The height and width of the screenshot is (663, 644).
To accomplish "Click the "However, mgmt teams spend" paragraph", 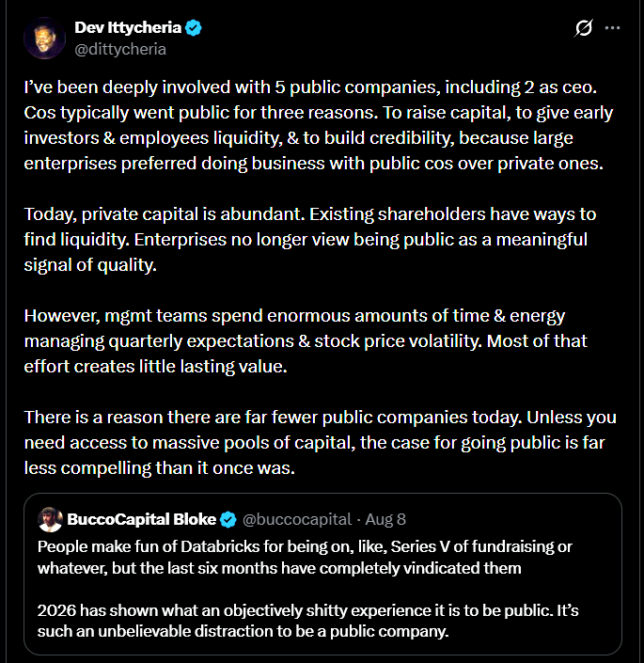I will tap(306, 340).
